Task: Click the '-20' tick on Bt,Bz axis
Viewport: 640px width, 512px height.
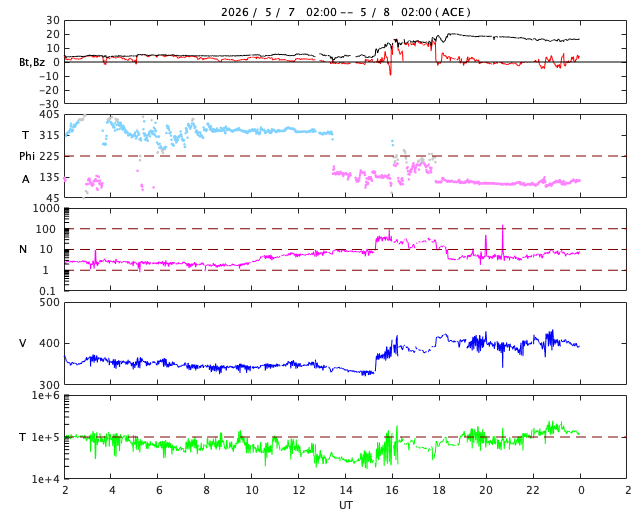Action: [x=49, y=90]
